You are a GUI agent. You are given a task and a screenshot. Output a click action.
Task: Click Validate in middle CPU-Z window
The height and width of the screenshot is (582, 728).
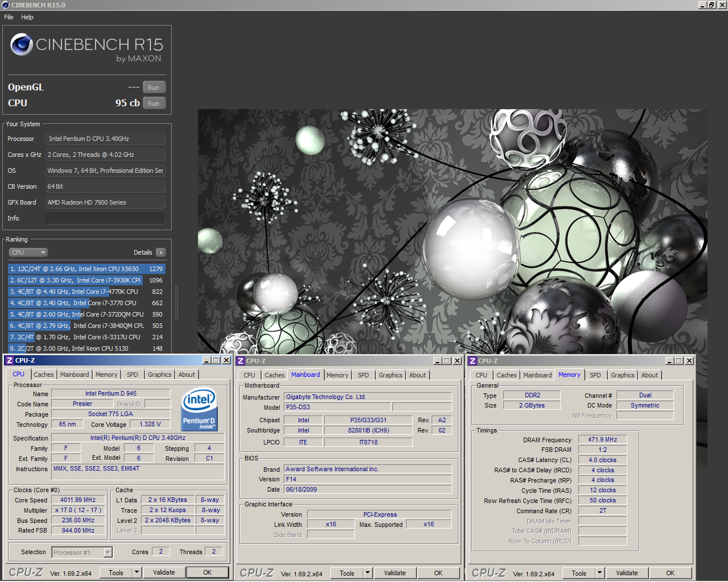395,573
